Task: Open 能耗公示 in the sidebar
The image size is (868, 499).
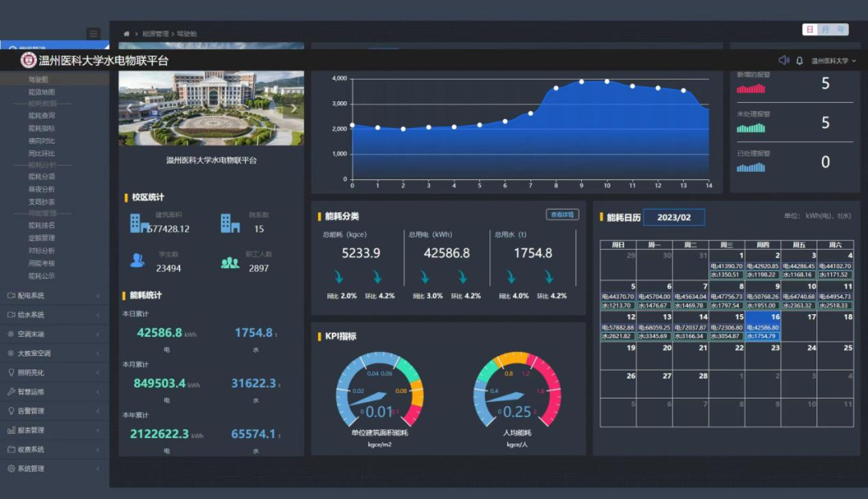Action: click(x=42, y=276)
